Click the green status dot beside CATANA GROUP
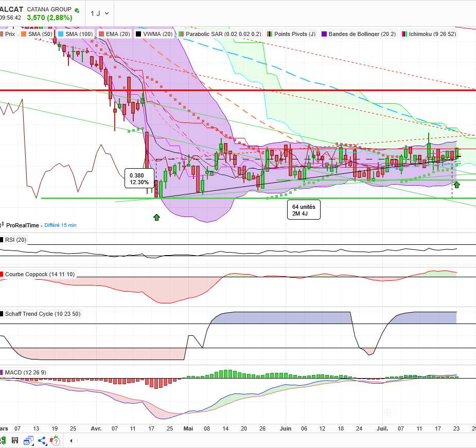476x448 pixels. pyautogui.click(x=77, y=10)
